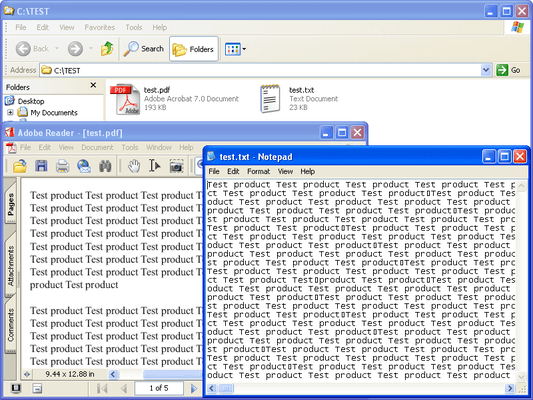Open Adobe Reader Help menu
533x400 pixels.
[x=186, y=147]
